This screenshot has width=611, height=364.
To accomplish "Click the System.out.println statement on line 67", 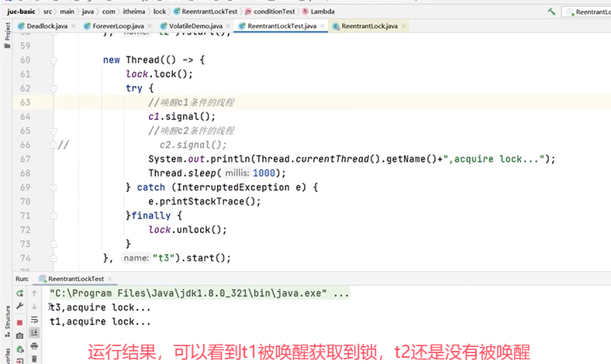I will point(351,160).
